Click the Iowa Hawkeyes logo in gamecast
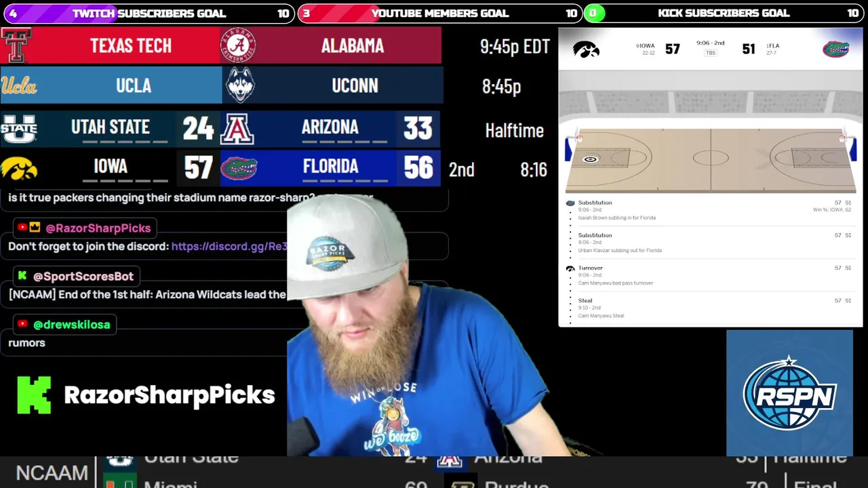868x488 pixels. (x=586, y=49)
